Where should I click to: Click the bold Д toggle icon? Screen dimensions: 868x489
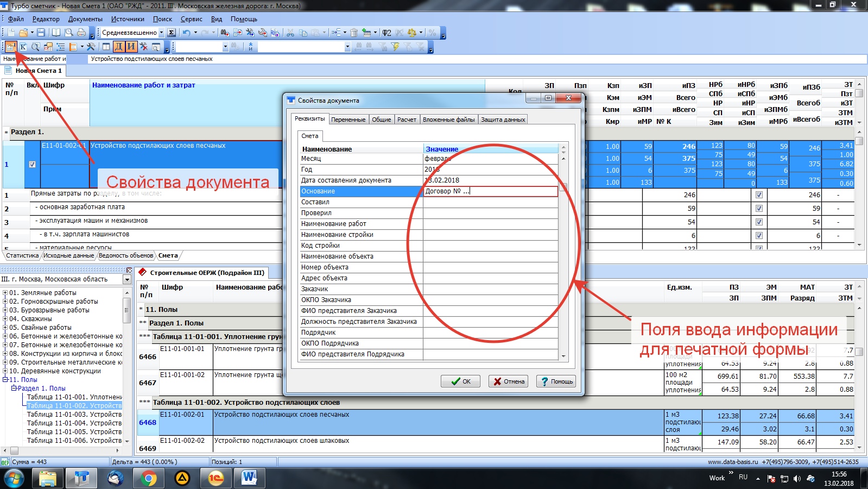coord(118,47)
